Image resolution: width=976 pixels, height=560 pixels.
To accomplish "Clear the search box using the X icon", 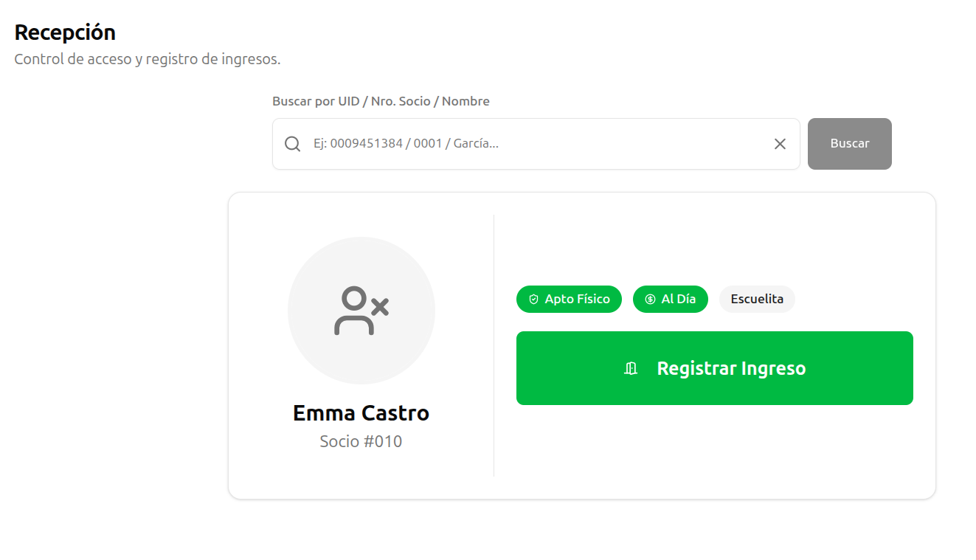I will [780, 144].
